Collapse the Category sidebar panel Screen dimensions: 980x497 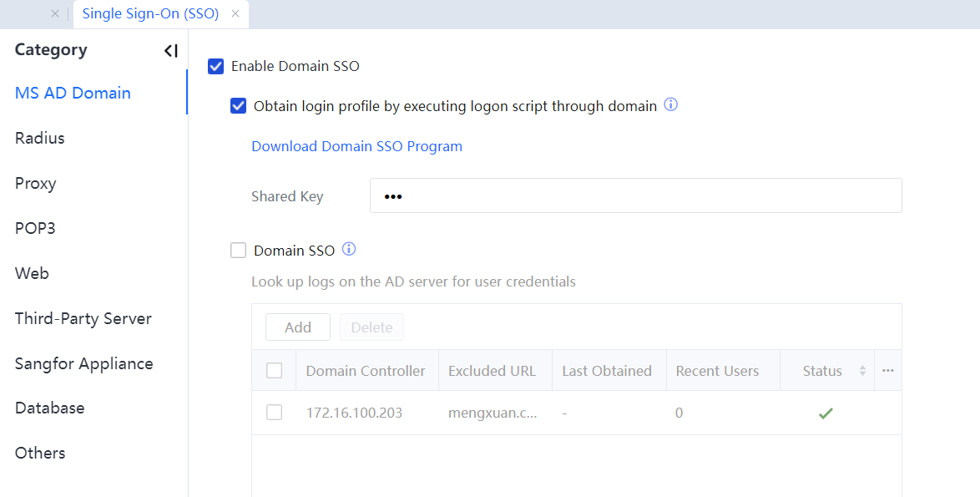click(170, 51)
